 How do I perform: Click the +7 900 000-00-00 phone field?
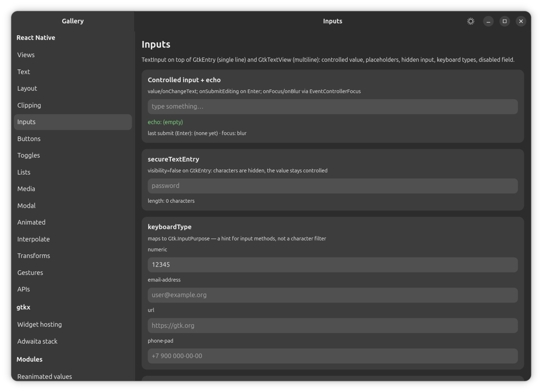coord(333,356)
